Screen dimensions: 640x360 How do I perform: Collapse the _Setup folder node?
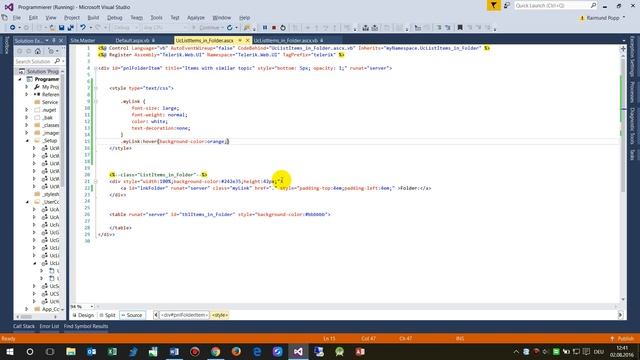pos(27,140)
